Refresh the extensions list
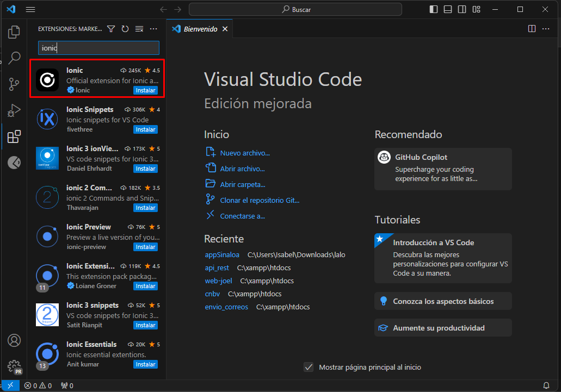The height and width of the screenshot is (392, 561). [125, 29]
